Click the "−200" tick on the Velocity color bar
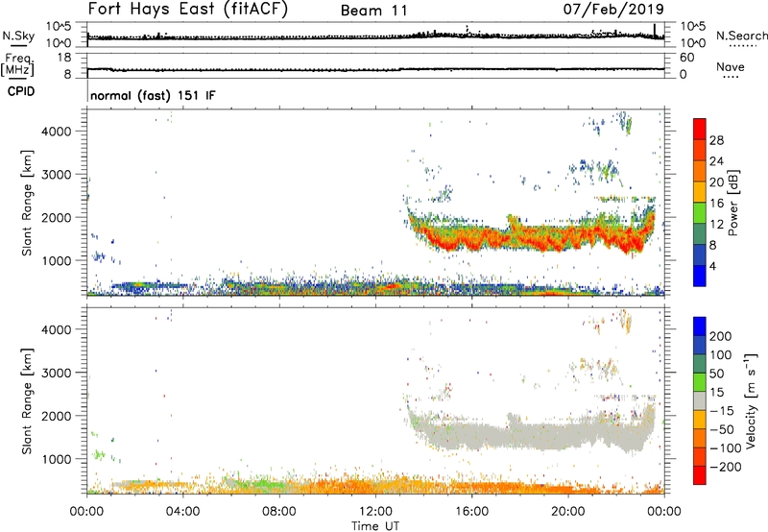The width and height of the screenshot is (768, 532). (x=726, y=467)
